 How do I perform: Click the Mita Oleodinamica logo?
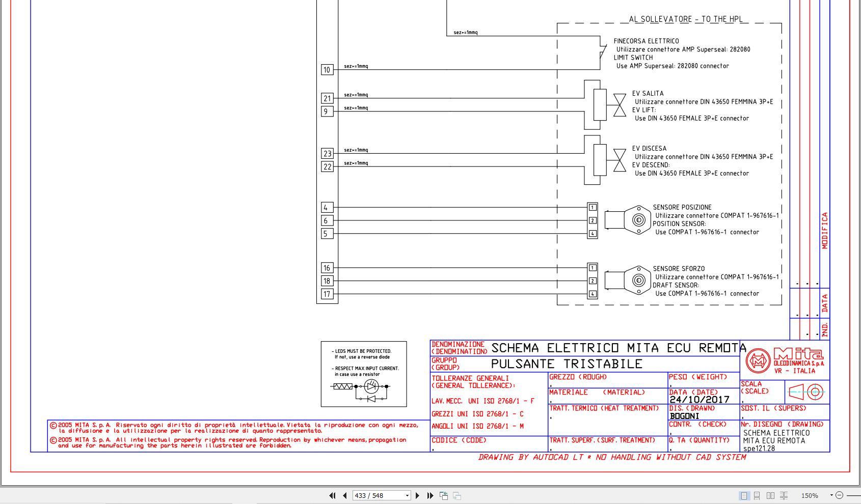pyautogui.click(x=785, y=360)
